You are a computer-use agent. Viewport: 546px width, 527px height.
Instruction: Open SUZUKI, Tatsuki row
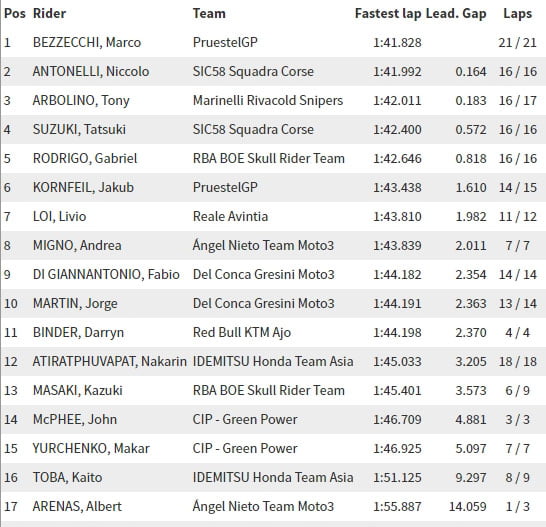point(273,130)
